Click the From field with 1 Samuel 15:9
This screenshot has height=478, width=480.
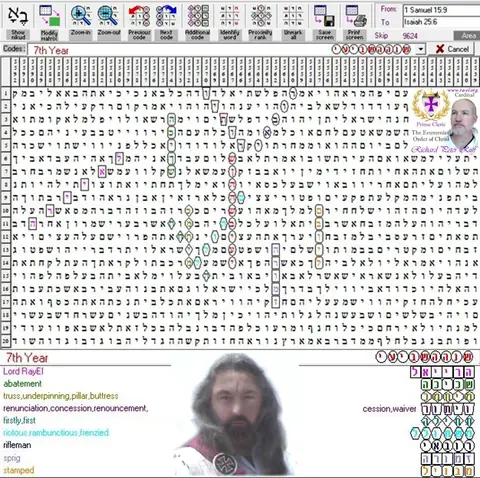(x=441, y=10)
